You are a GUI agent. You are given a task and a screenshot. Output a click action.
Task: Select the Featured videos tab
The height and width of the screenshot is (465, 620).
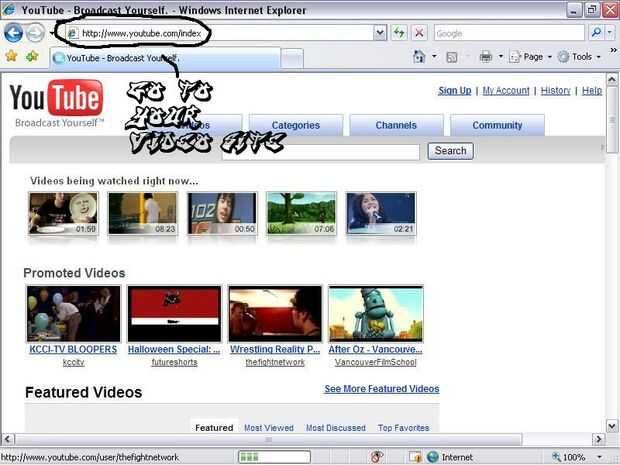(x=214, y=428)
